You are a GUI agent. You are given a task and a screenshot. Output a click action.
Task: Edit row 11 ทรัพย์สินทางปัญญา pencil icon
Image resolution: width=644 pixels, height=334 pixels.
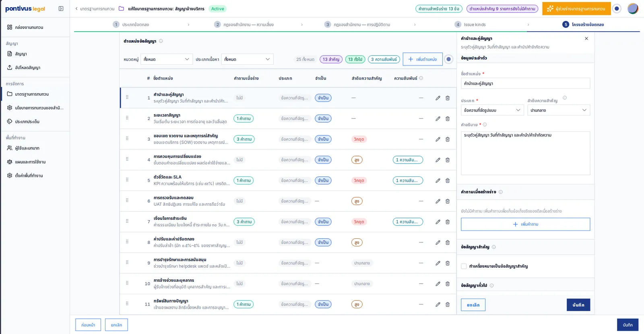point(438,304)
